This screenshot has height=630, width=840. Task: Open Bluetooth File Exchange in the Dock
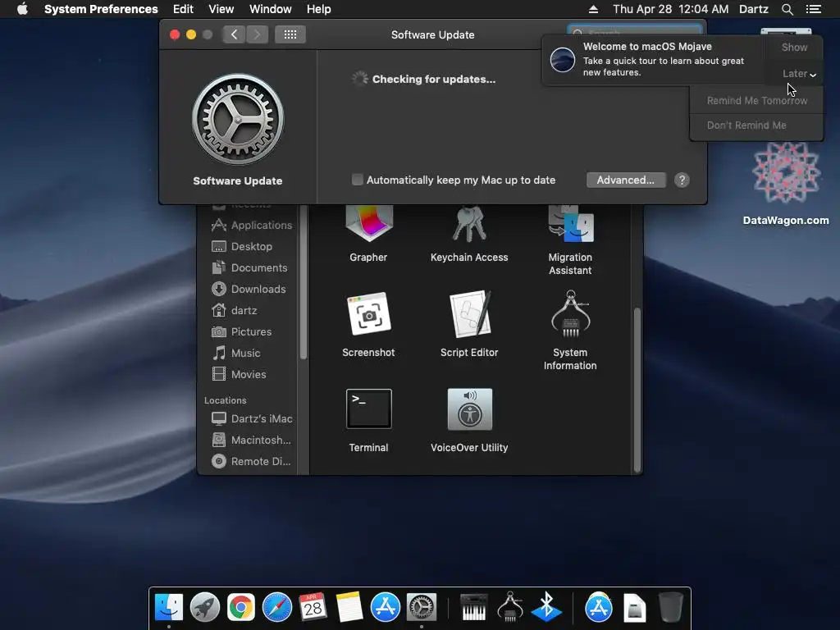[546, 608]
